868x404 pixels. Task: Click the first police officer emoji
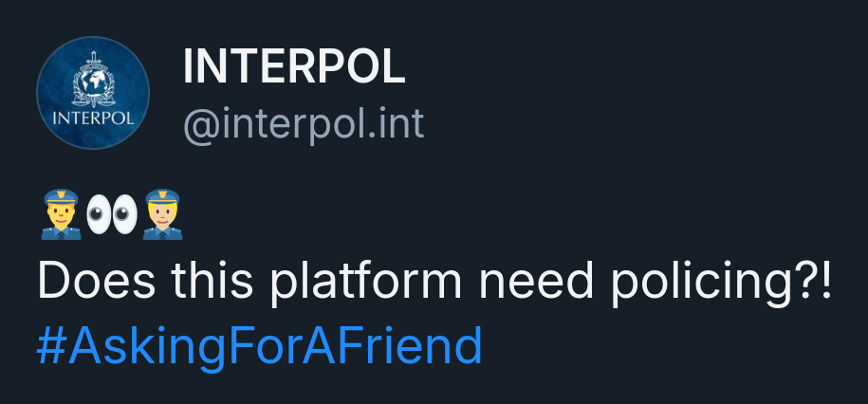pos(61,215)
